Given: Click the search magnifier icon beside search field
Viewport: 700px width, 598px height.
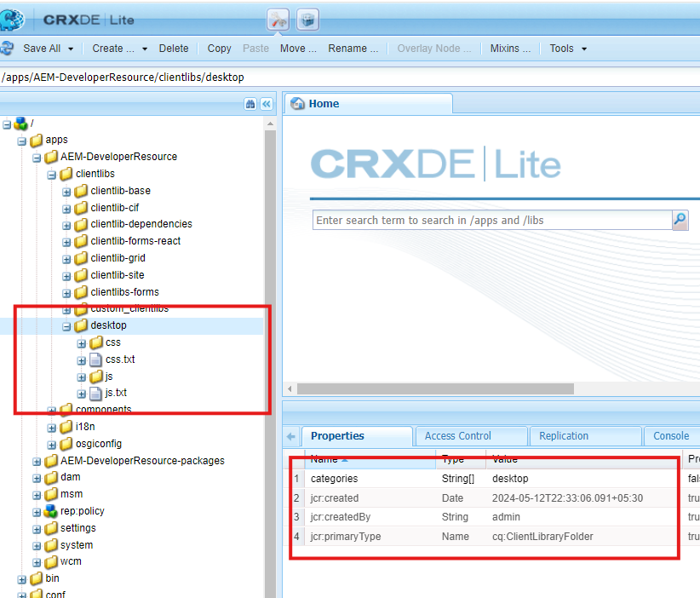Looking at the screenshot, I should (680, 220).
